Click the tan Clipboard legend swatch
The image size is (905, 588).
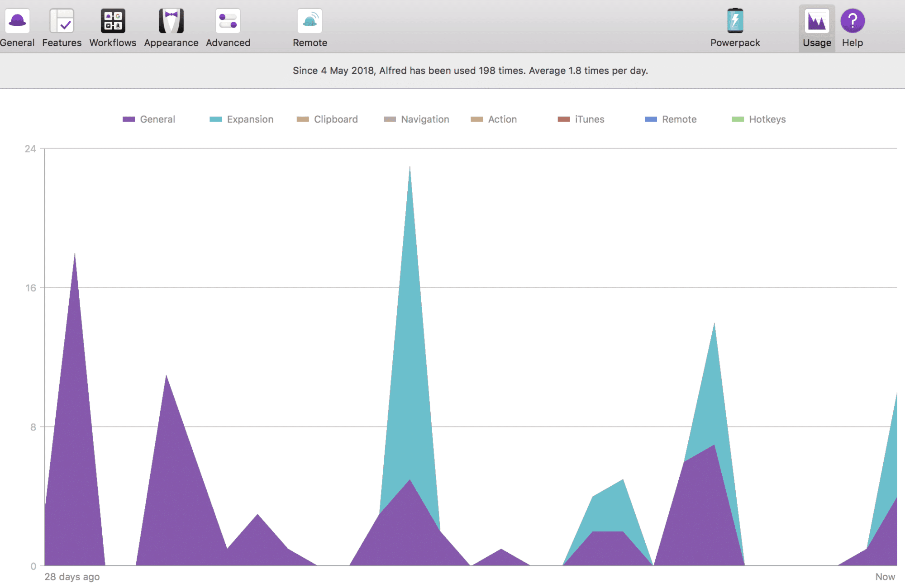pyautogui.click(x=303, y=119)
